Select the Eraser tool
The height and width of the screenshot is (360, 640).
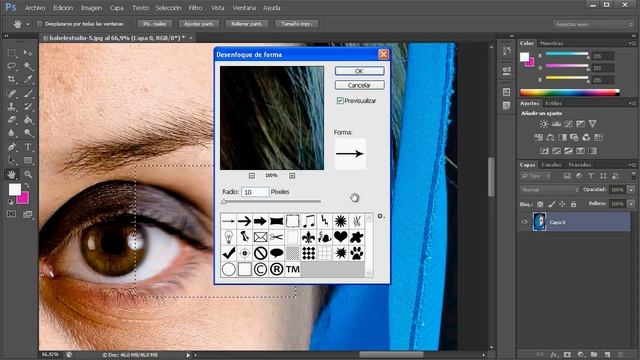coord(11,120)
